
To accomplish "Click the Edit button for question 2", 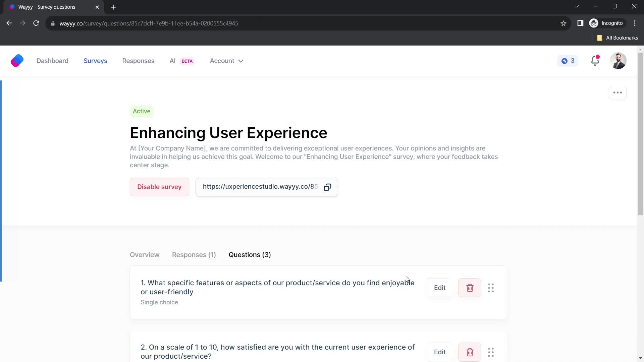I will point(440,352).
